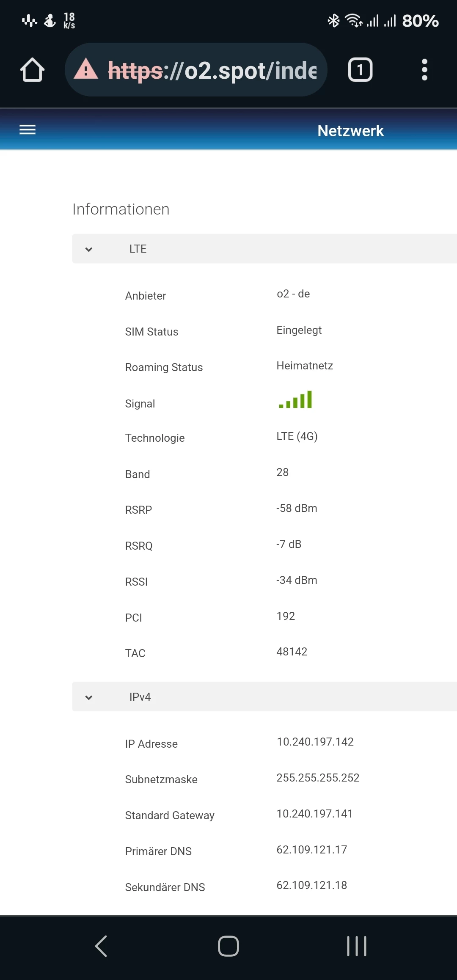
Task: Tap the Standard Gateway value 10.240.197.141
Action: pos(315,814)
